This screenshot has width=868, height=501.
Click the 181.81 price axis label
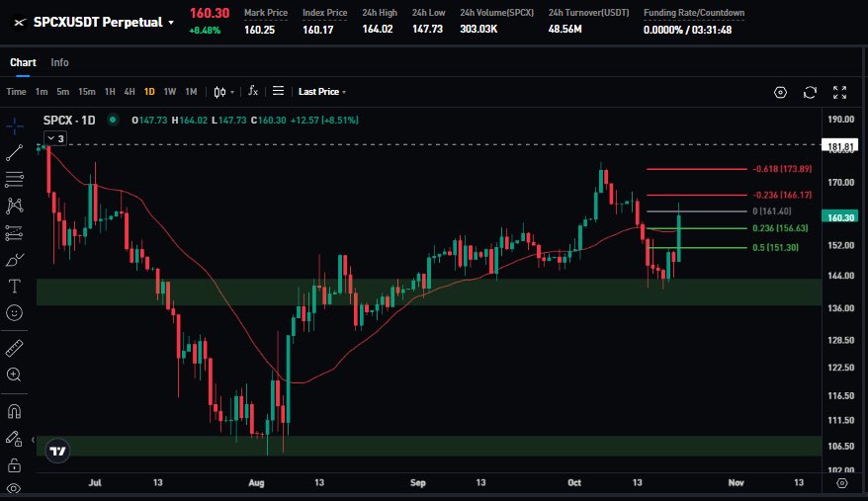pyautogui.click(x=840, y=146)
